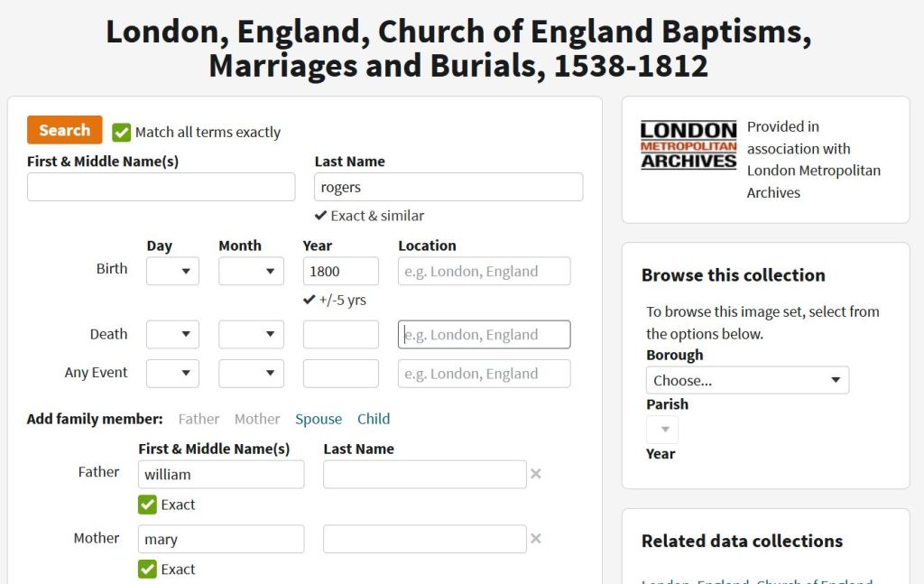Image resolution: width=924 pixels, height=584 pixels.
Task: Add a Child family member
Action: 374,419
